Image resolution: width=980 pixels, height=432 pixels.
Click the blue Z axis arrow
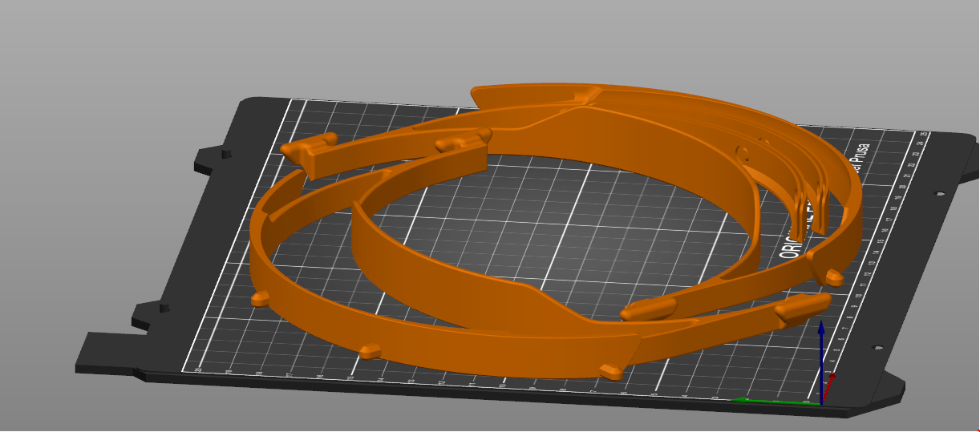(x=821, y=361)
